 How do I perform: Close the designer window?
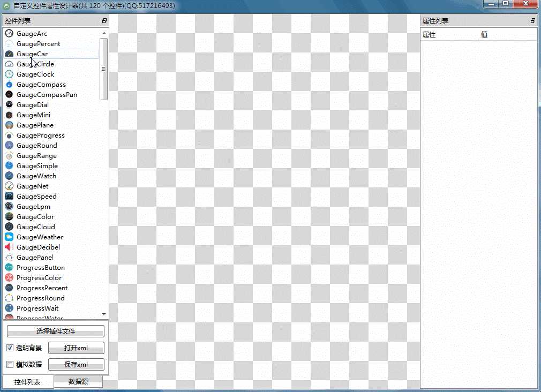pos(525,4)
